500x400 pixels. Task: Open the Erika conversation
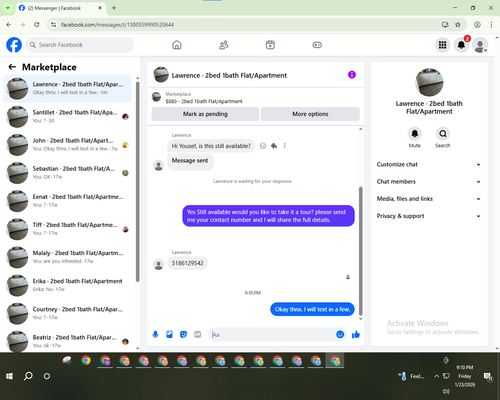[x=68, y=285]
